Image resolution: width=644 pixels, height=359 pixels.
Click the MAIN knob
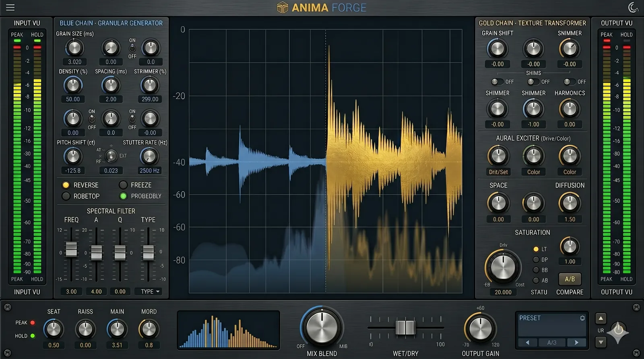tap(117, 329)
